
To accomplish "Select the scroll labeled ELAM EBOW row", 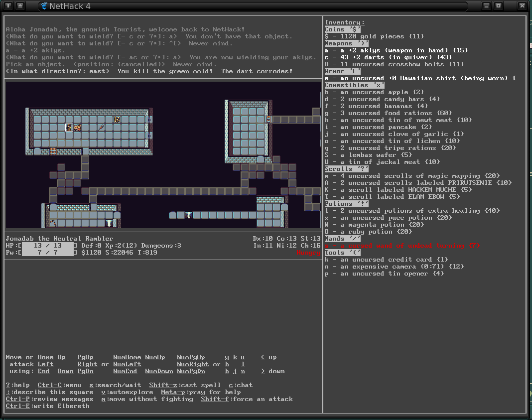I will 392,197.
